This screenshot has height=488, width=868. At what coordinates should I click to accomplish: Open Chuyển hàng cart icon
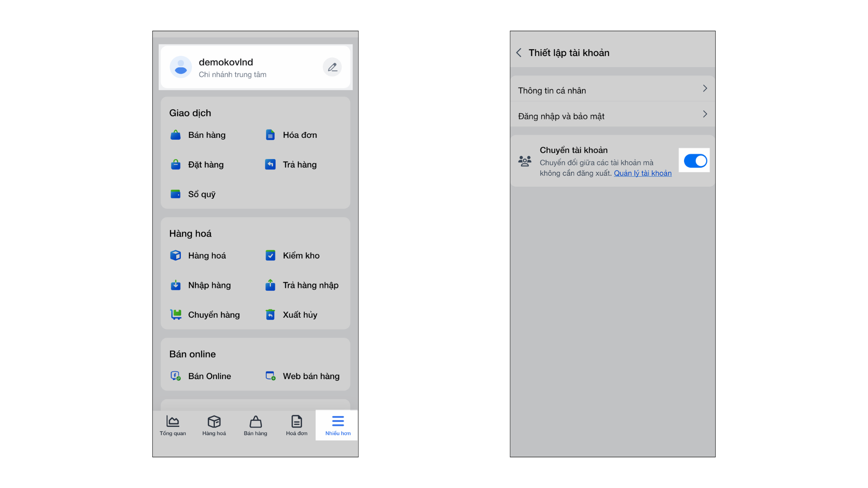pyautogui.click(x=175, y=315)
